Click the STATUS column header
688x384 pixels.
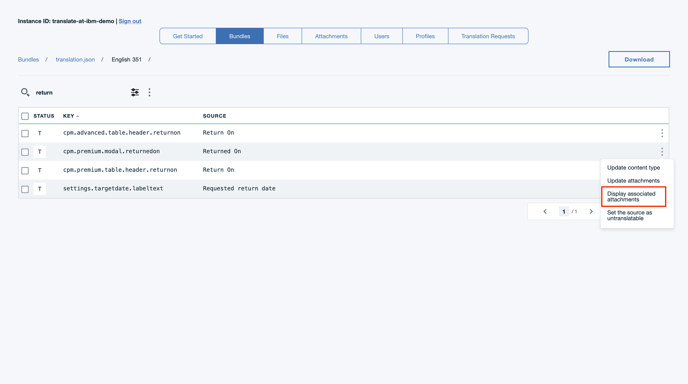click(x=44, y=116)
